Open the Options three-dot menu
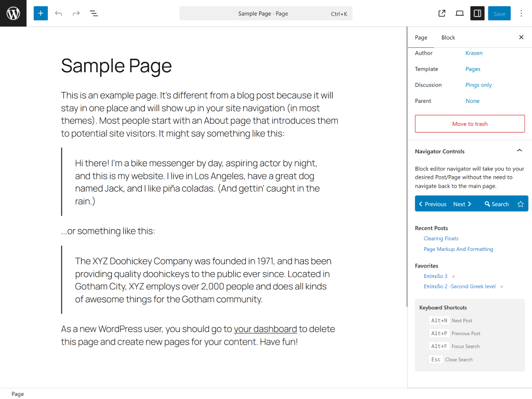This screenshot has height=399, width=532. [521, 14]
